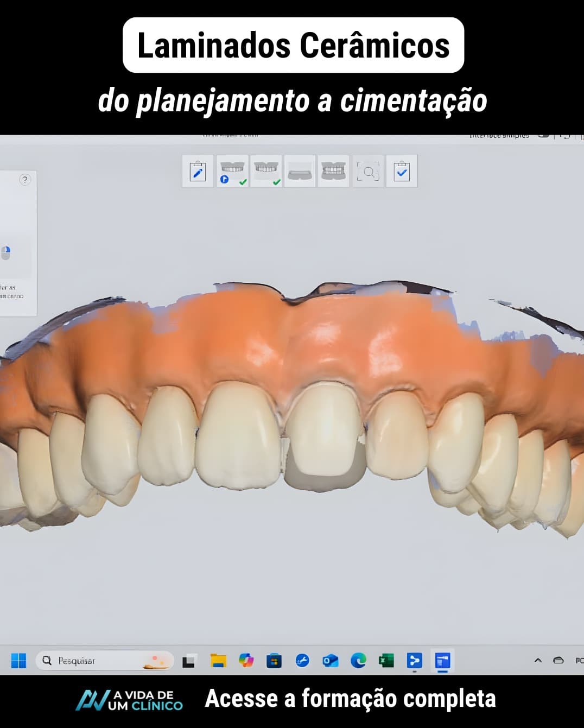
Task: Select the lower jaw scan step
Action: pos(300,172)
